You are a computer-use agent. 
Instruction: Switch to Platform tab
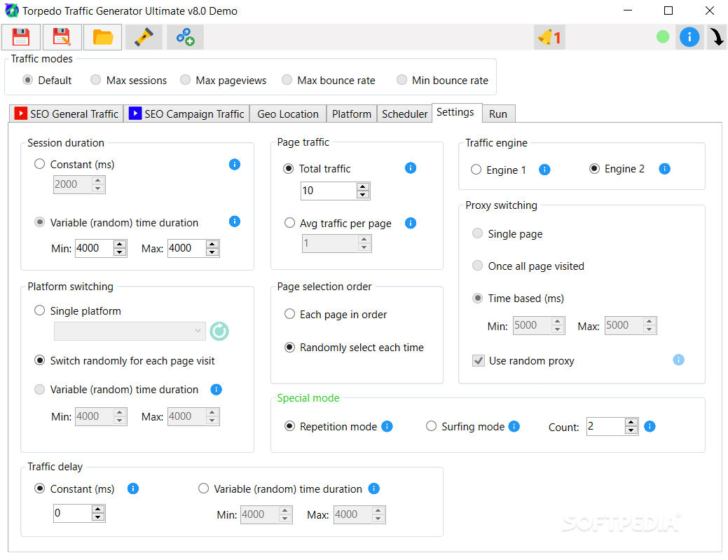[352, 114]
